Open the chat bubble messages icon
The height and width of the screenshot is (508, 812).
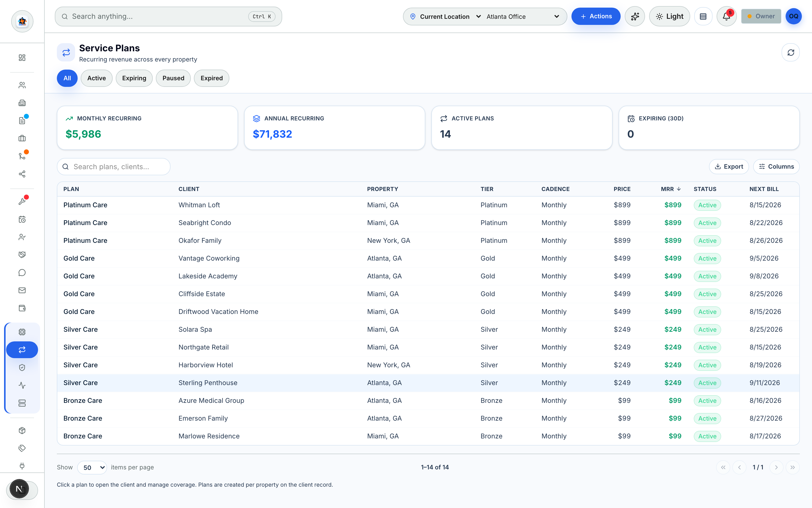[x=22, y=273]
